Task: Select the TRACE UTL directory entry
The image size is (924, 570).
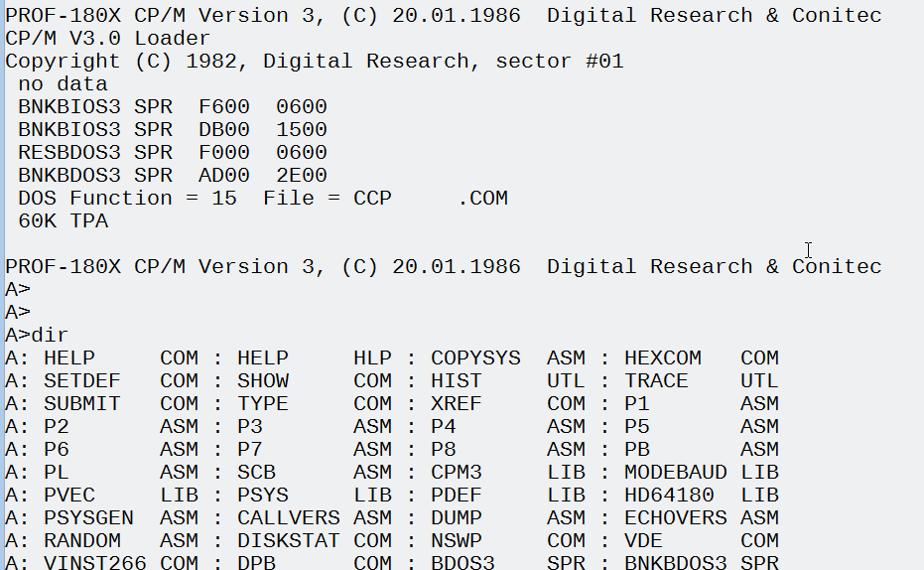Action: tap(701, 381)
